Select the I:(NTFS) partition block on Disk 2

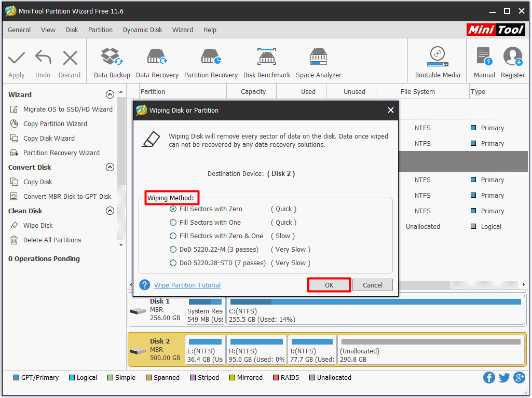(312, 350)
